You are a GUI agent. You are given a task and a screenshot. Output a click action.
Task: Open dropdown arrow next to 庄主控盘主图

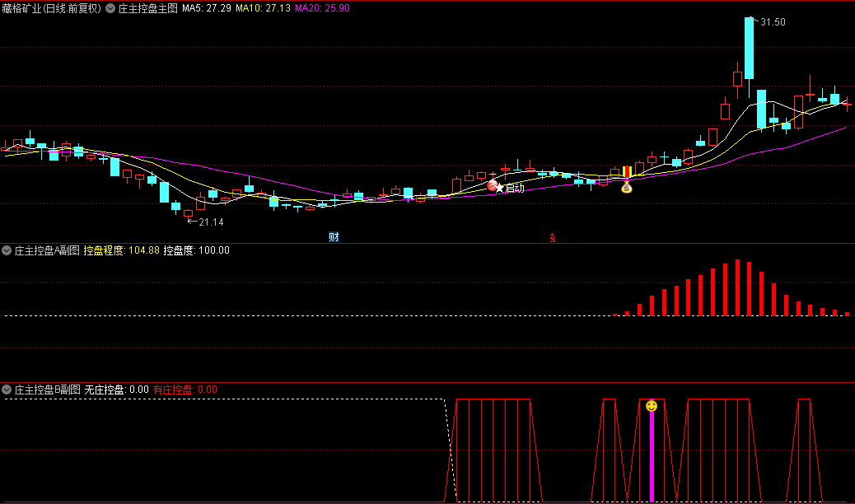point(110,8)
